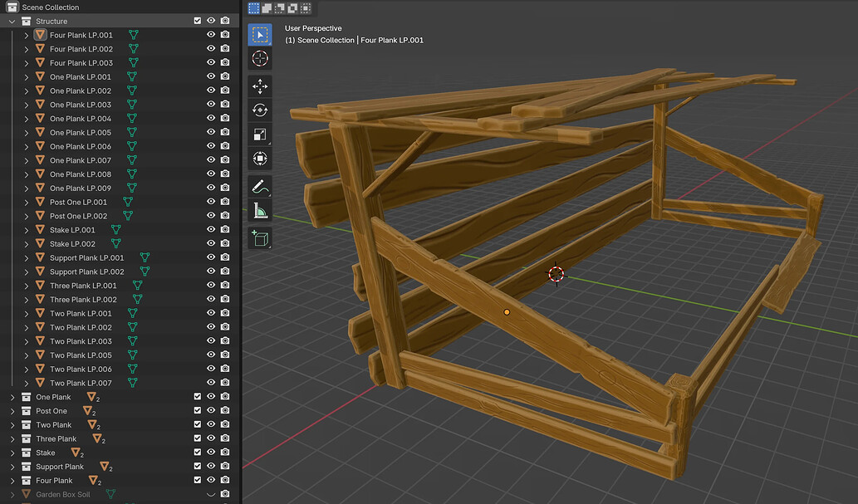Activate the Move tool
The image size is (858, 504).
pos(260,86)
